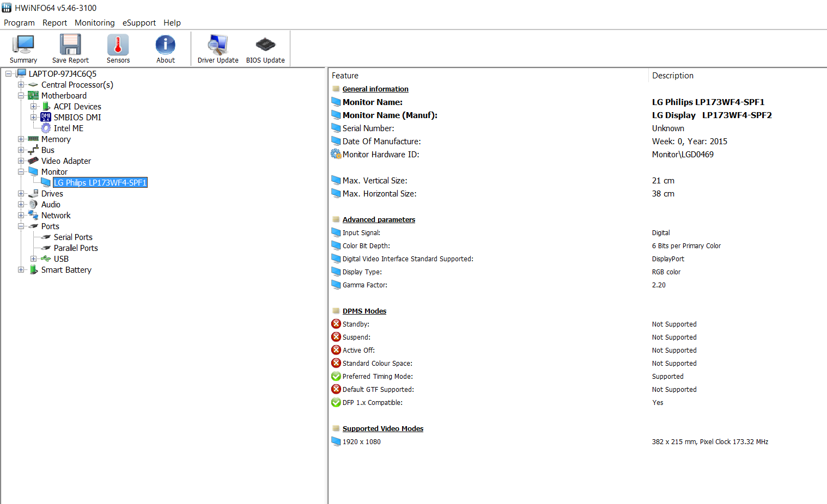
Task: Expand the Memory node
Action: point(21,139)
